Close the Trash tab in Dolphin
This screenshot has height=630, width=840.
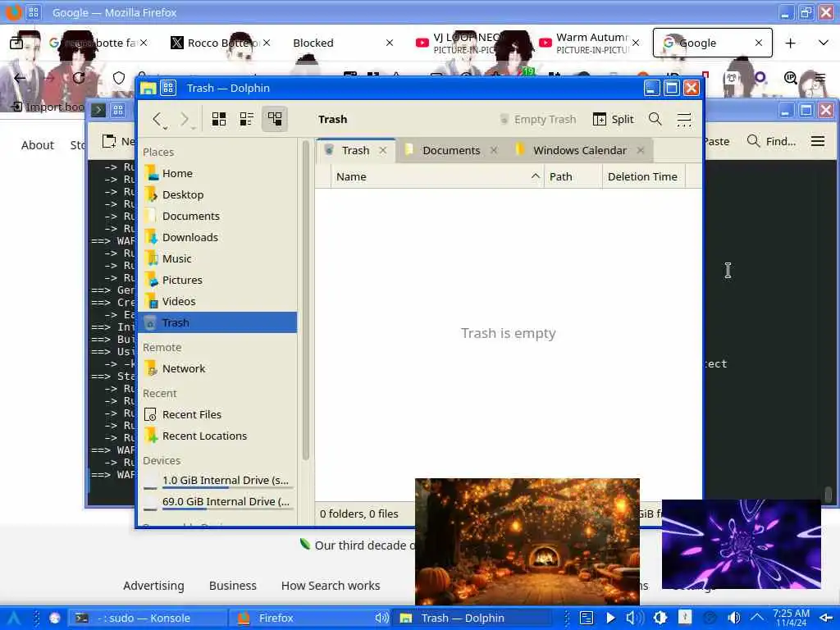[x=383, y=151]
